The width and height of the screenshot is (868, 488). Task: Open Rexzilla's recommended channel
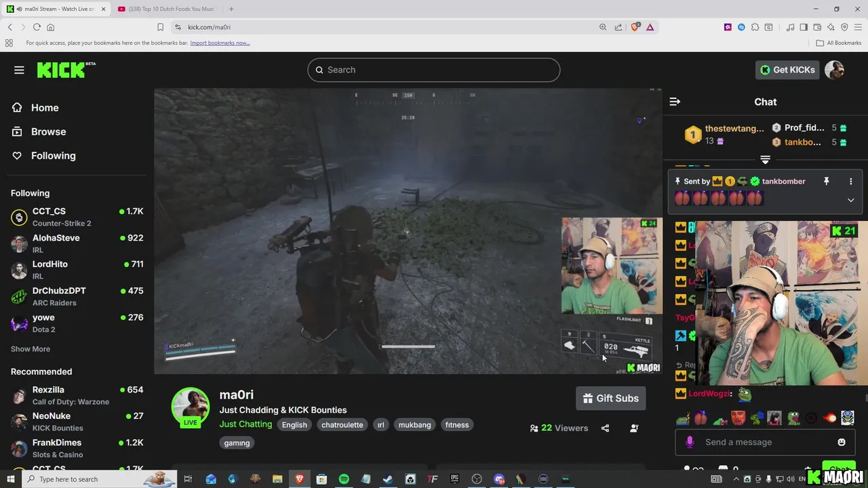77,395
